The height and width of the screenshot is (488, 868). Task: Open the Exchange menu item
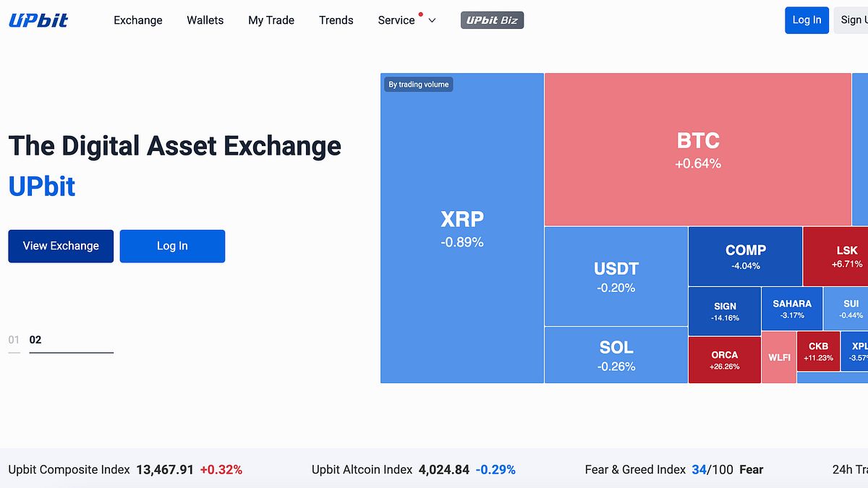point(138,20)
